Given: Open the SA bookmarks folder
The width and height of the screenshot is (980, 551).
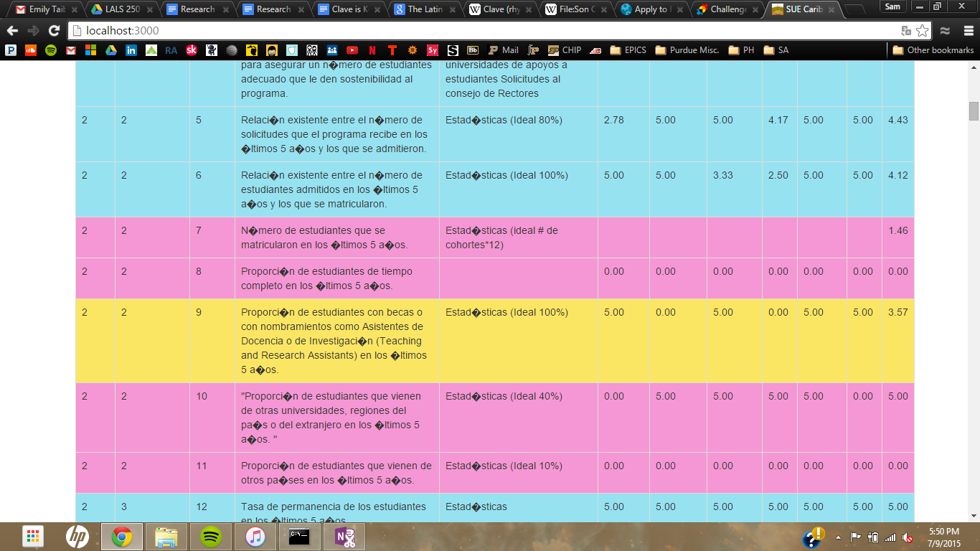Looking at the screenshot, I should (x=776, y=50).
